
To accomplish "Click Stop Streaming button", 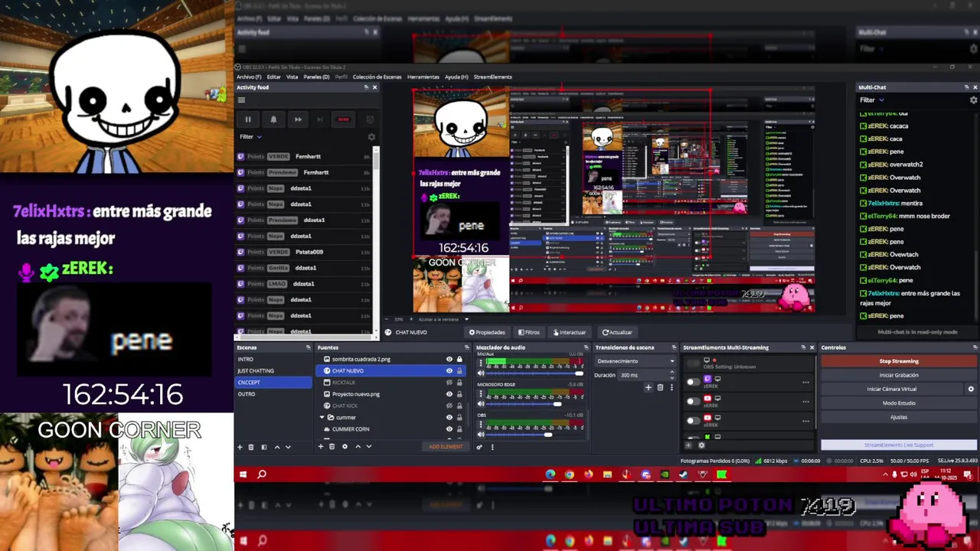I will point(899,361).
